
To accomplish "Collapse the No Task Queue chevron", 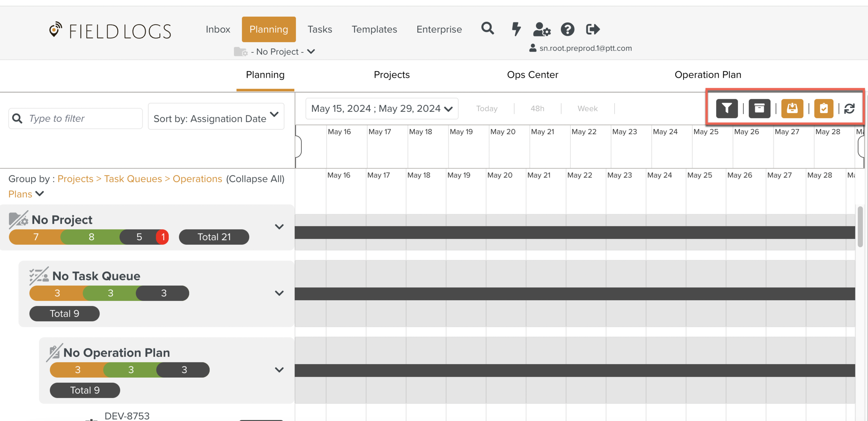I will (279, 293).
